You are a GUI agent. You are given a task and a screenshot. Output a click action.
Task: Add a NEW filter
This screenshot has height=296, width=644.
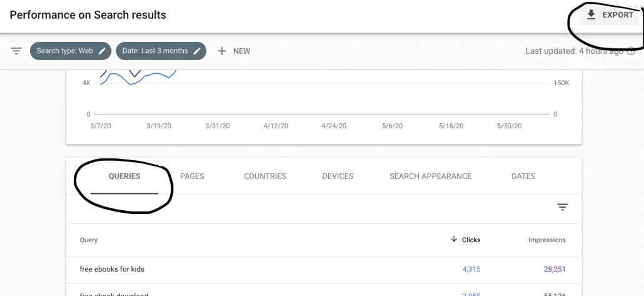pos(234,51)
